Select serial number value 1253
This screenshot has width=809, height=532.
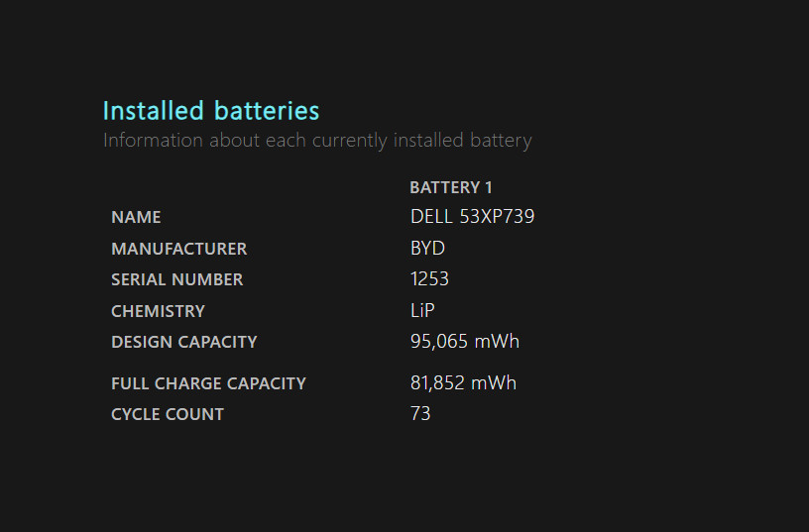[429, 279]
